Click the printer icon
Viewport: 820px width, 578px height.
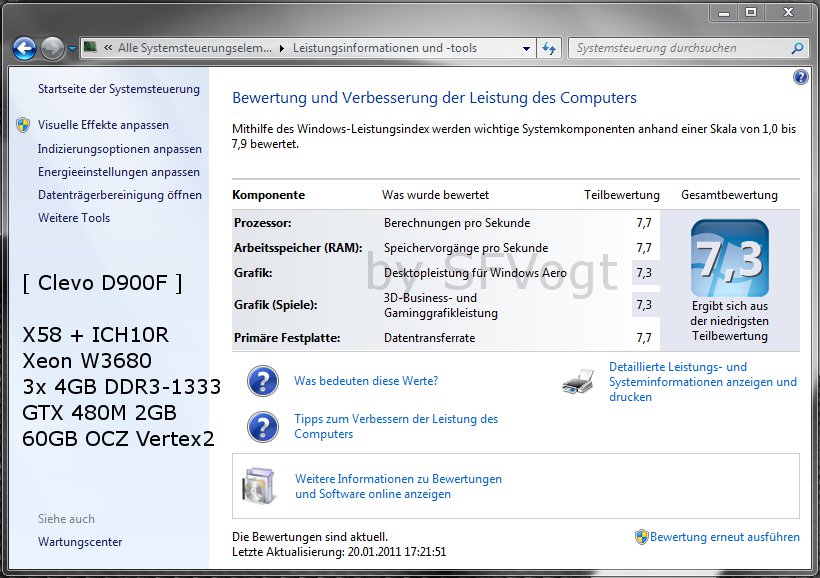[x=578, y=382]
